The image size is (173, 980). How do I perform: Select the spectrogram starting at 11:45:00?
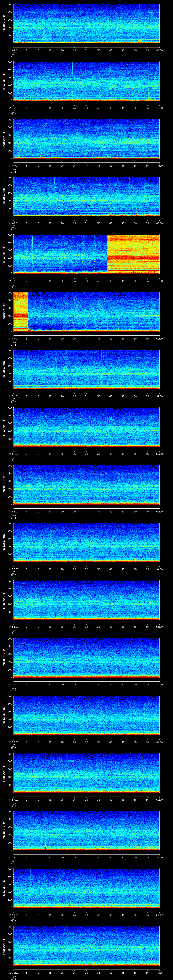(x=86, y=81)
